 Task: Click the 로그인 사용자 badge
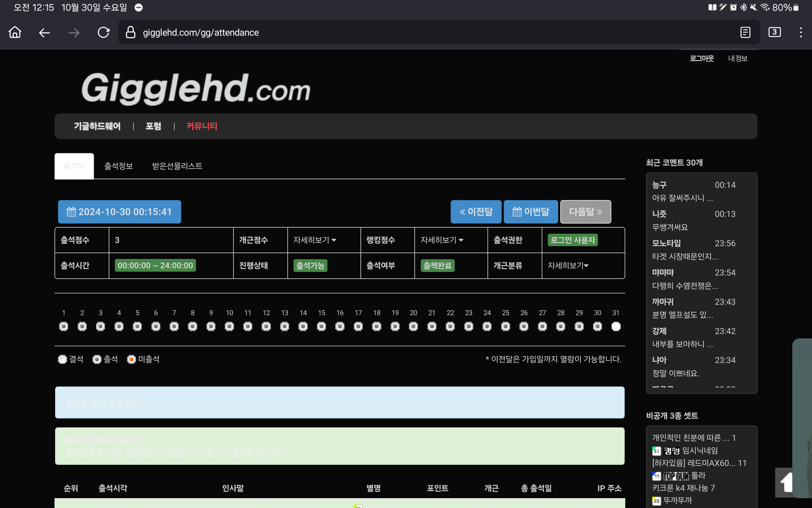[x=573, y=240]
